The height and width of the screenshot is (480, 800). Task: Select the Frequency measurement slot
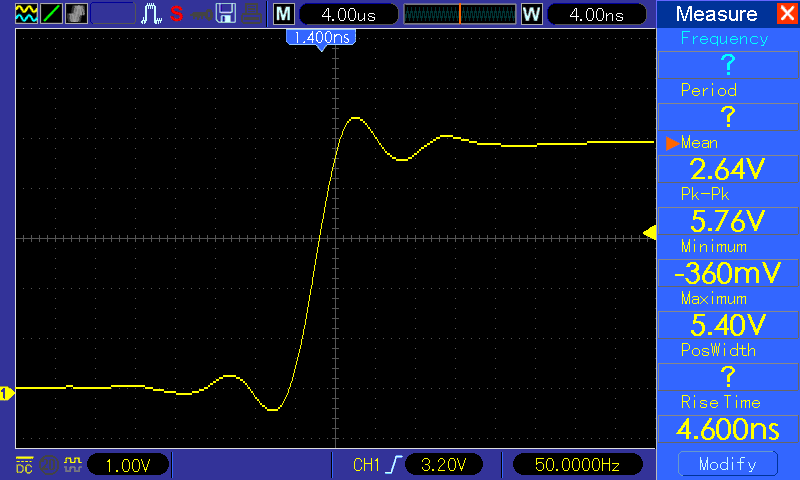728,65
